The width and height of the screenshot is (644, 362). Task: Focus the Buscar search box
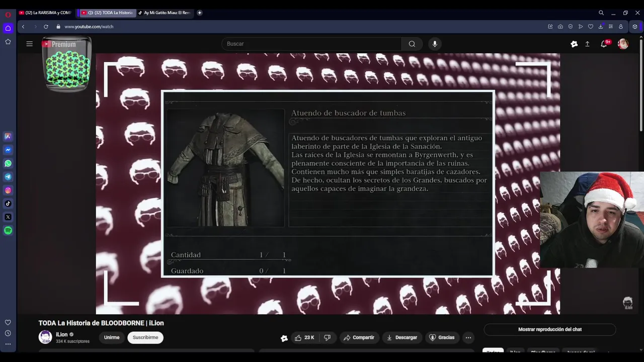pos(312,44)
